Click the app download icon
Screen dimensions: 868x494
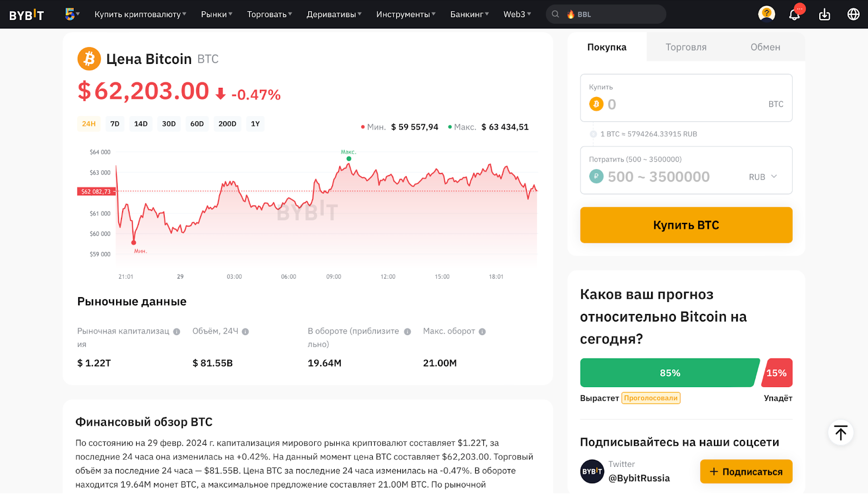[x=824, y=14]
